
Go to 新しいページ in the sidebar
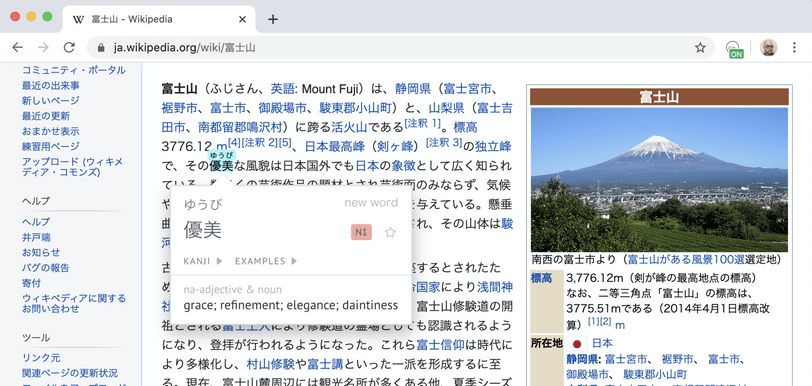tap(50, 101)
